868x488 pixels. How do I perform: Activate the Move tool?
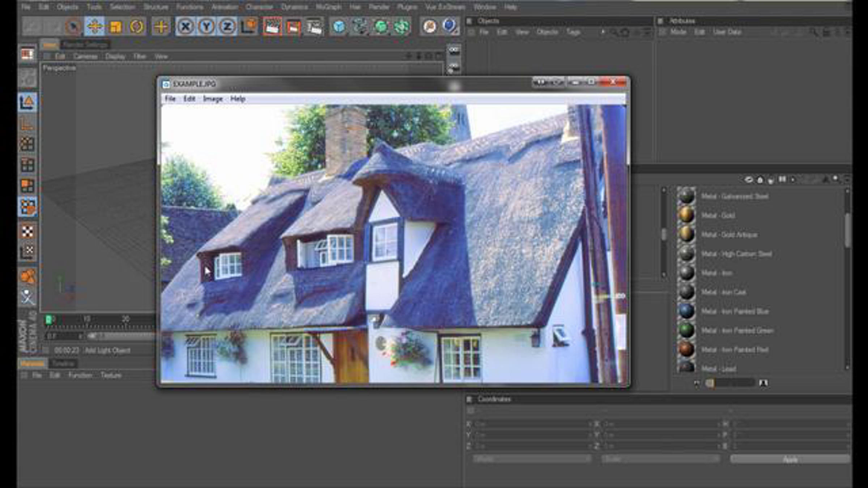click(x=94, y=26)
